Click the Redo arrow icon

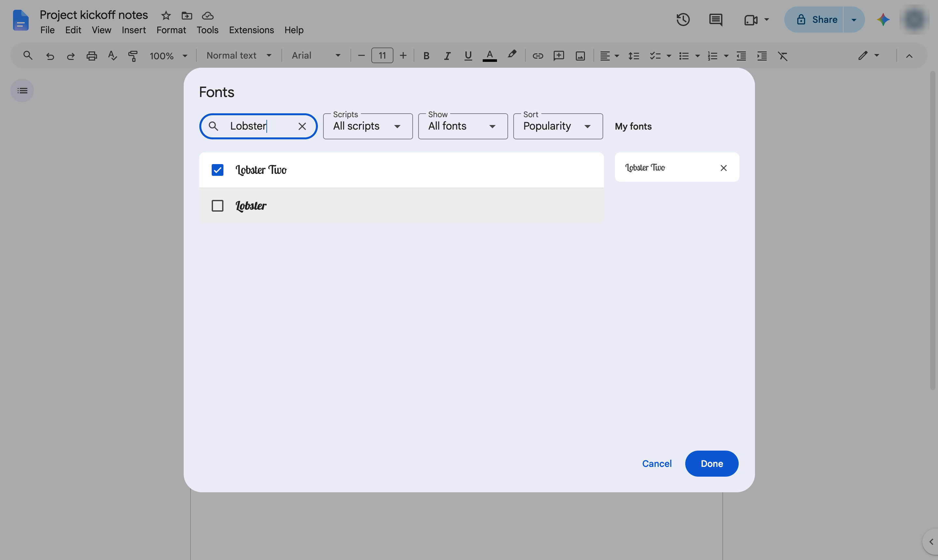coord(71,56)
